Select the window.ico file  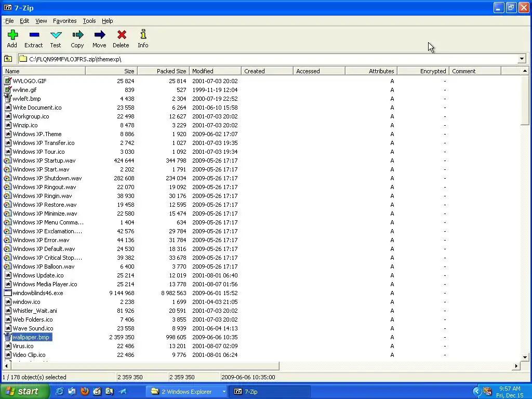pos(26,302)
